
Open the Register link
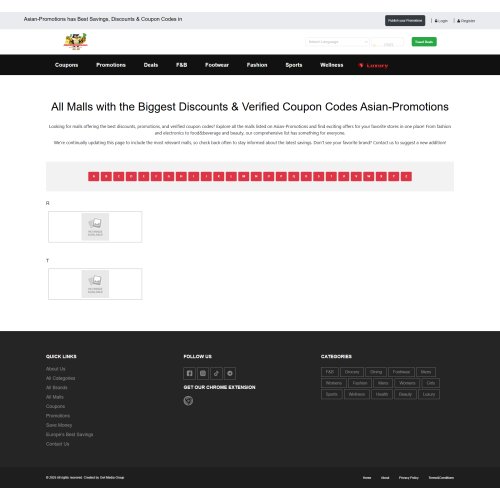click(466, 21)
